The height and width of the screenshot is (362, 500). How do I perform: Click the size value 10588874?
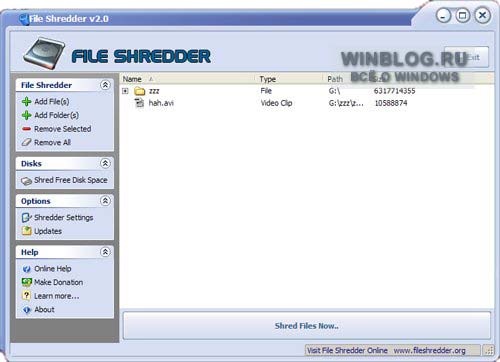[x=391, y=103]
